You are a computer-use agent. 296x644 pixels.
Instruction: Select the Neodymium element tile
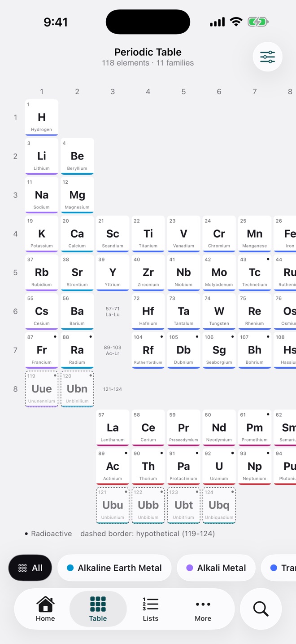pos(219,428)
